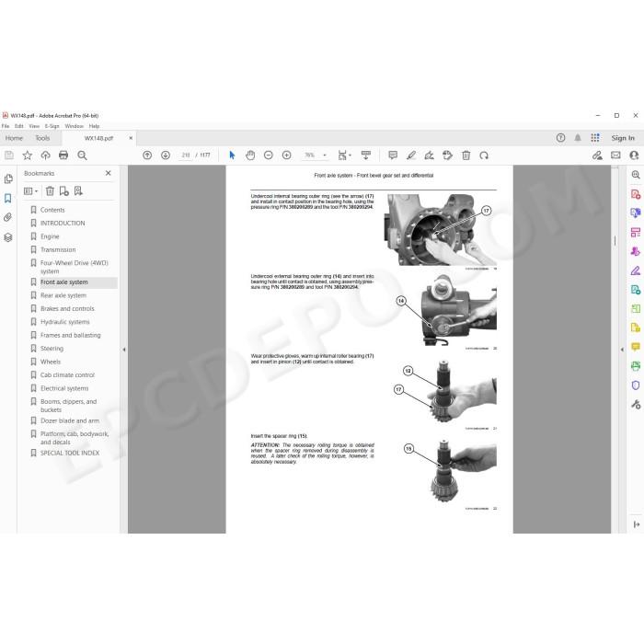The width and height of the screenshot is (644, 644).
Task: Expand right pane with bottom arrow
Action: [637, 524]
